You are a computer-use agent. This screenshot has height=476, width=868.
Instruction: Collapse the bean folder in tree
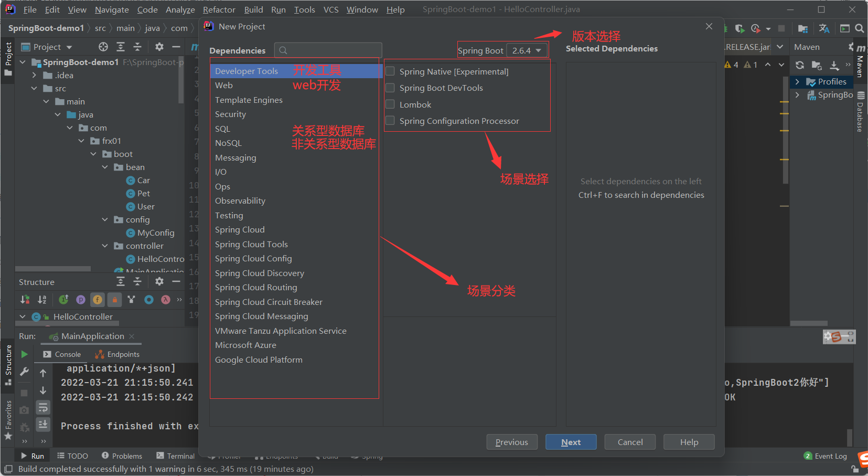click(x=105, y=167)
